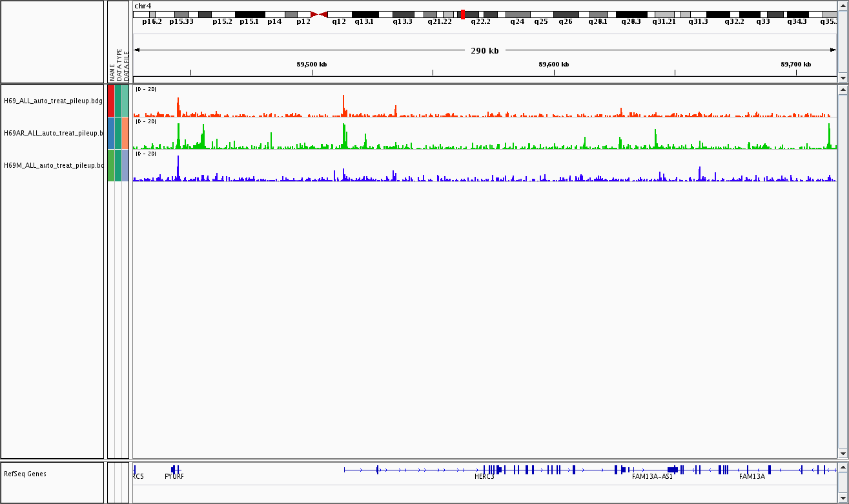The height and width of the screenshot is (504, 849).
Task: Click the FAM13A-AS1 gene annotation
Action: coord(652,477)
